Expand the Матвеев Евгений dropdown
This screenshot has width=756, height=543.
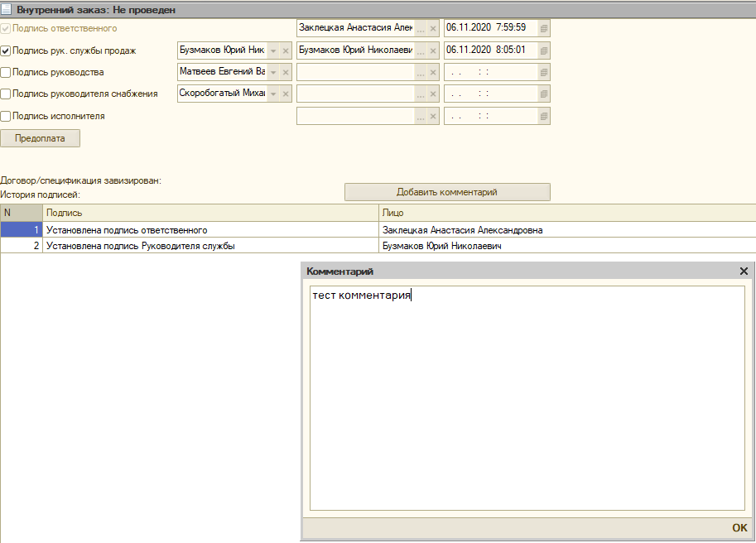pos(273,72)
